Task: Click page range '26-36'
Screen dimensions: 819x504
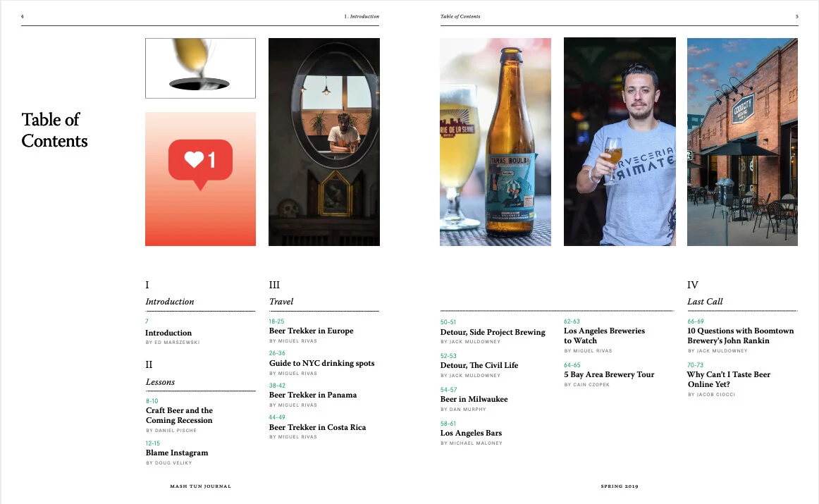Action: coord(278,354)
